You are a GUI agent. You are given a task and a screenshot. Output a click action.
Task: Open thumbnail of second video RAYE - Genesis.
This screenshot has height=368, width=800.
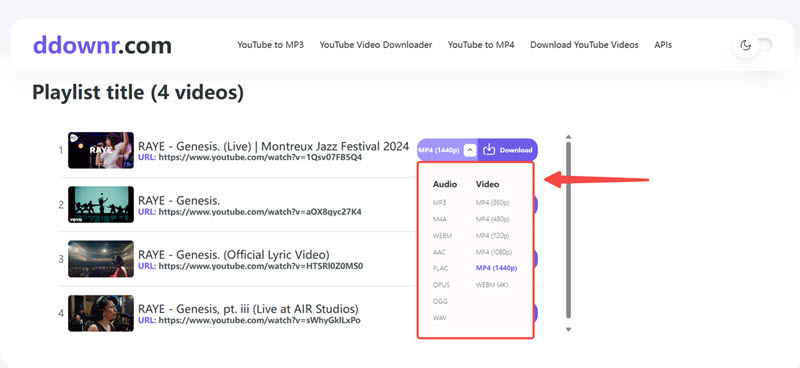coord(101,205)
